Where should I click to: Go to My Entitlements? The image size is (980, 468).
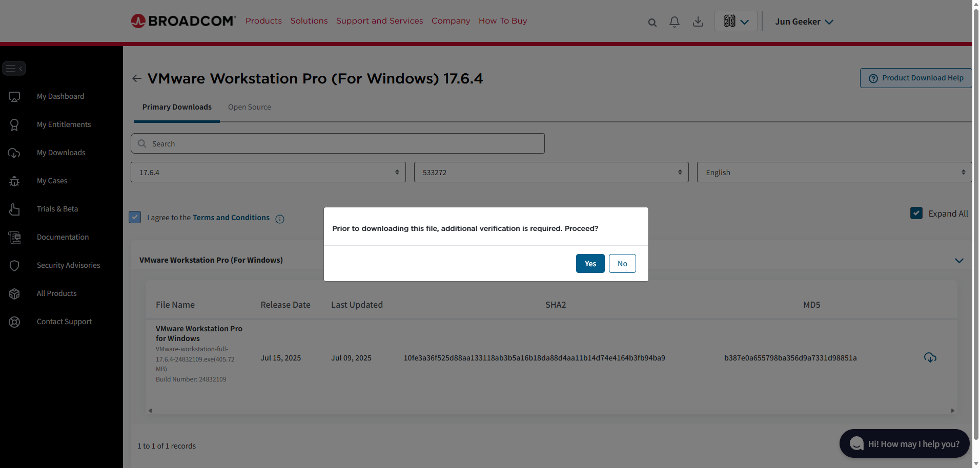[64, 124]
